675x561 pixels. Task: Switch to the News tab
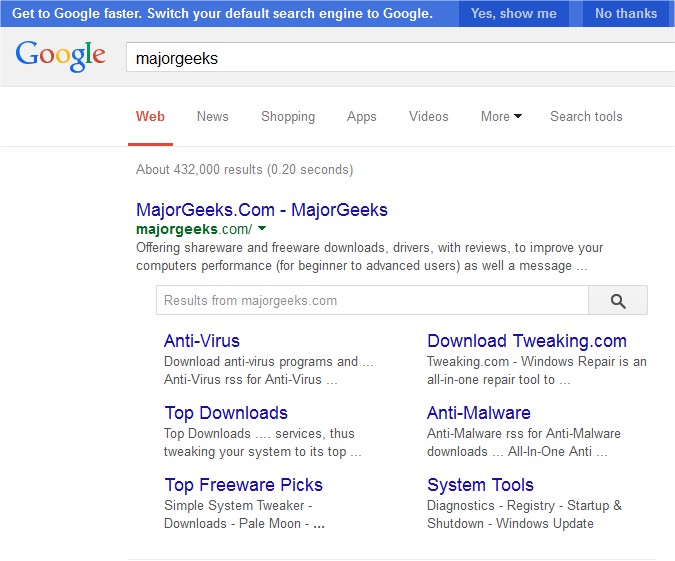213,116
